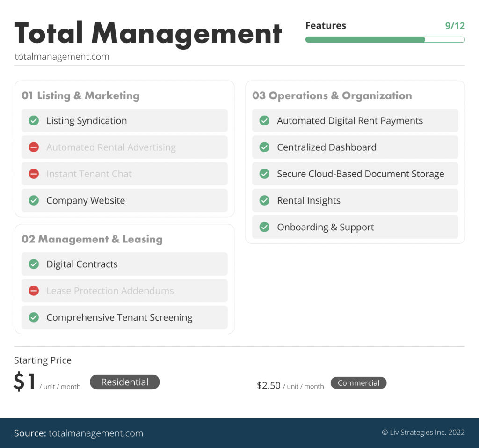The height and width of the screenshot is (448, 479).
Task: Click the Listing Syndication text
Action: (87, 121)
